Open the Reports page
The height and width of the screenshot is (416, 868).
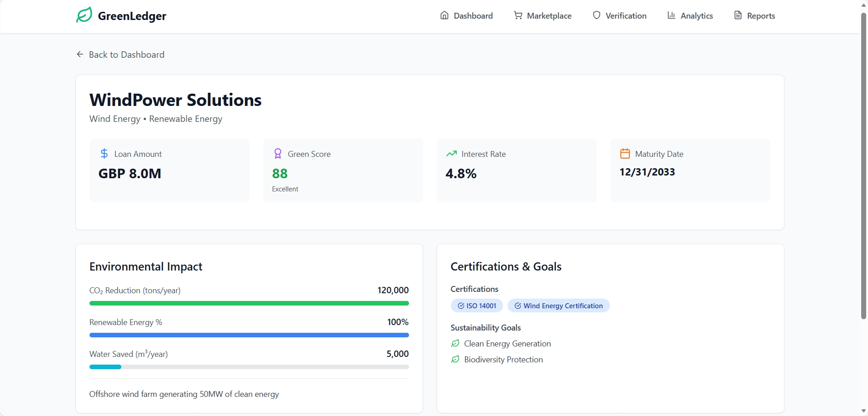(754, 16)
